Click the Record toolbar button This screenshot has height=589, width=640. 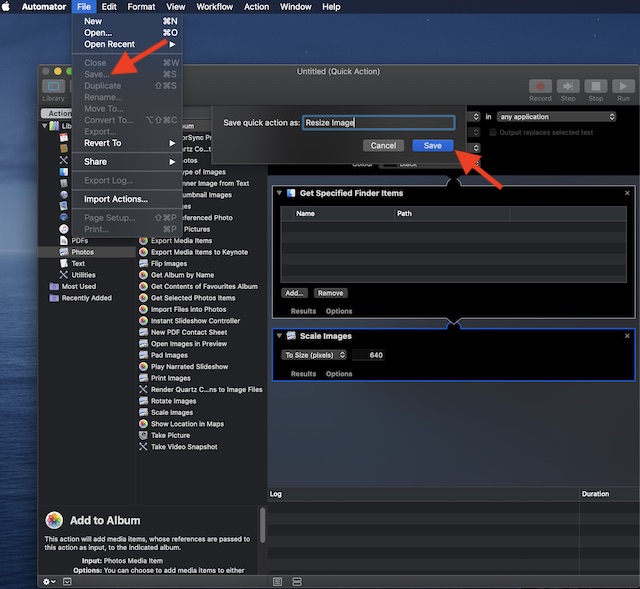pos(540,87)
